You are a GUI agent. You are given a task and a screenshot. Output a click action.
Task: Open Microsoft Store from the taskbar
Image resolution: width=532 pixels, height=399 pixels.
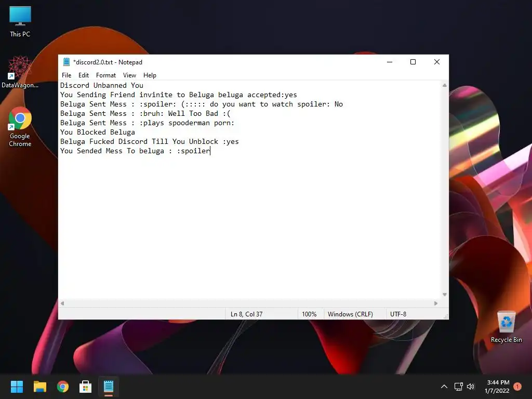pos(86,387)
